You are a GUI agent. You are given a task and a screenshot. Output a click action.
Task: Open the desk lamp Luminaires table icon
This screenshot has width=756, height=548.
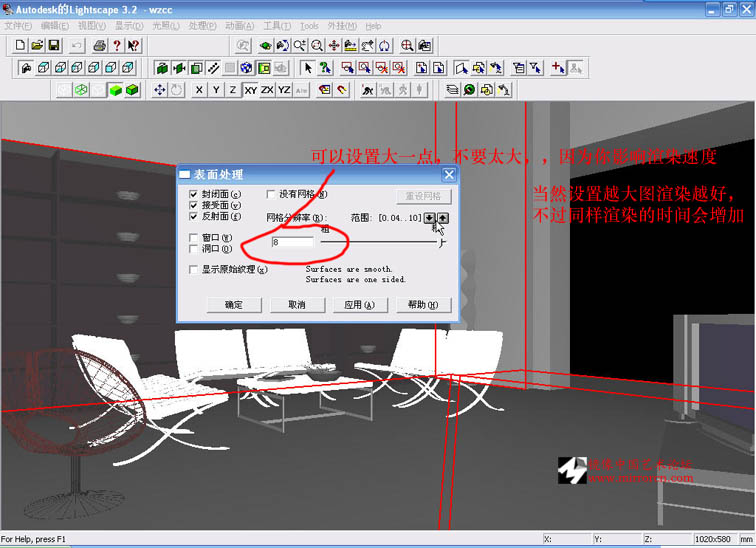504,90
